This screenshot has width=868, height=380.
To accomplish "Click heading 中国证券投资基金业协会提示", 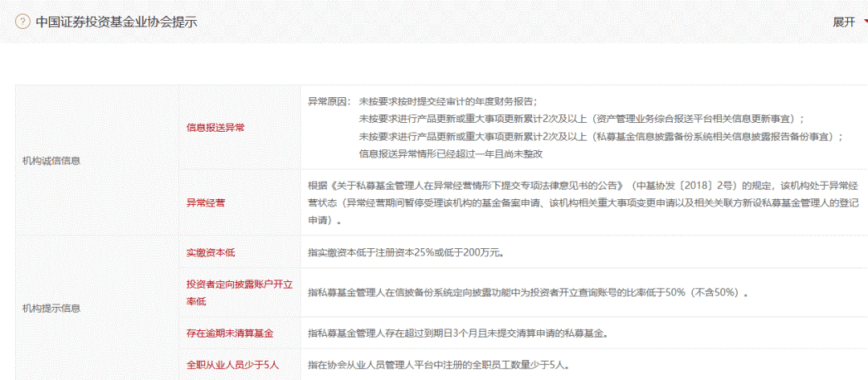I will point(117,22).
